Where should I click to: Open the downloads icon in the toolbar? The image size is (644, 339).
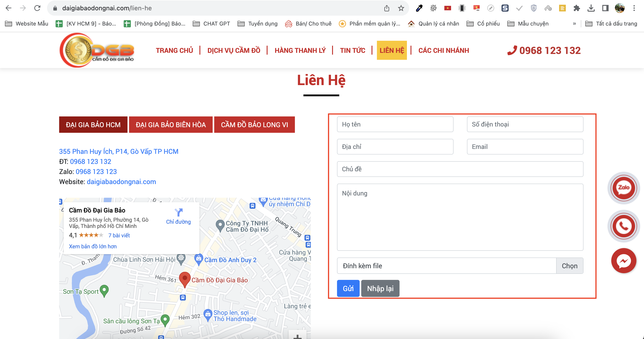coord(591,8)
